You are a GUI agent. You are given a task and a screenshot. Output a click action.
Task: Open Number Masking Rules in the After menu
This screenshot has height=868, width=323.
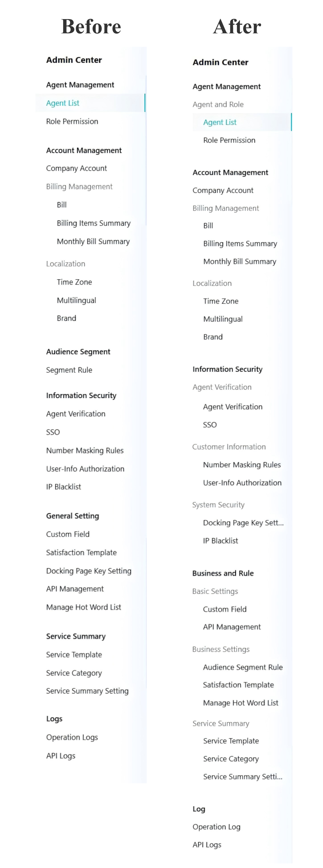click(242, 465)
